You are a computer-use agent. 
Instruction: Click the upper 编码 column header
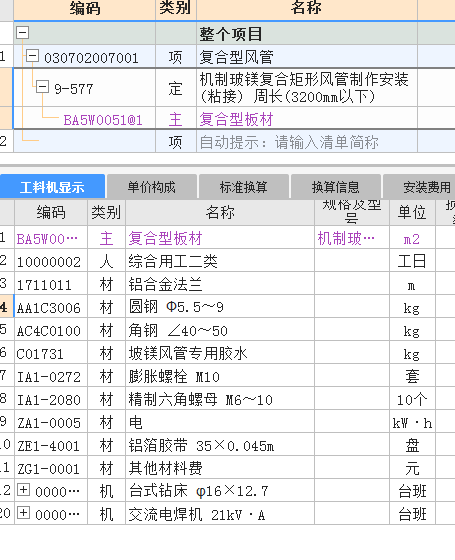[x=85, y=9]
